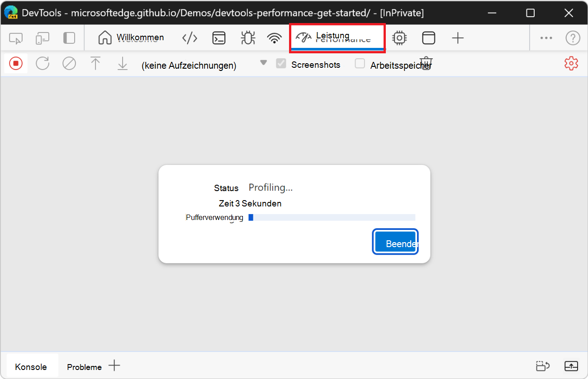Image resolution: width=588 pixels, height=379 pixels.
Task: Enable the Arbeitsspeicher checkbox
Action: (x=360, y=64)
